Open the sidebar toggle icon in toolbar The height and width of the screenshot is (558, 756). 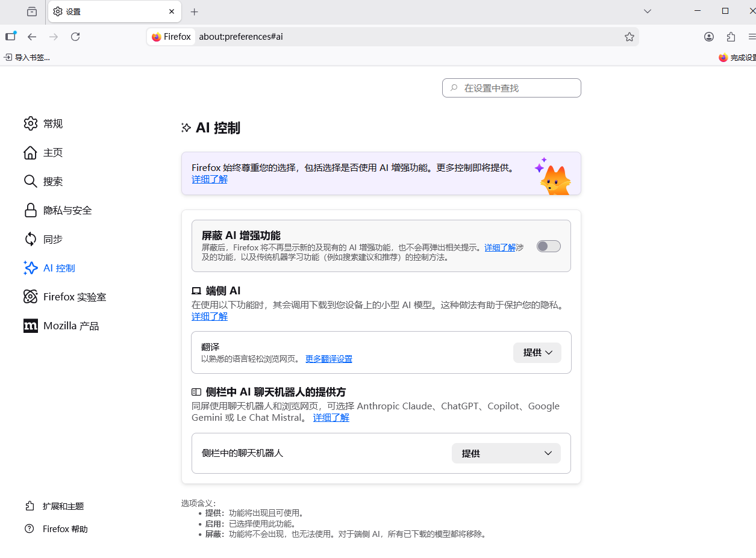(10, 37)
